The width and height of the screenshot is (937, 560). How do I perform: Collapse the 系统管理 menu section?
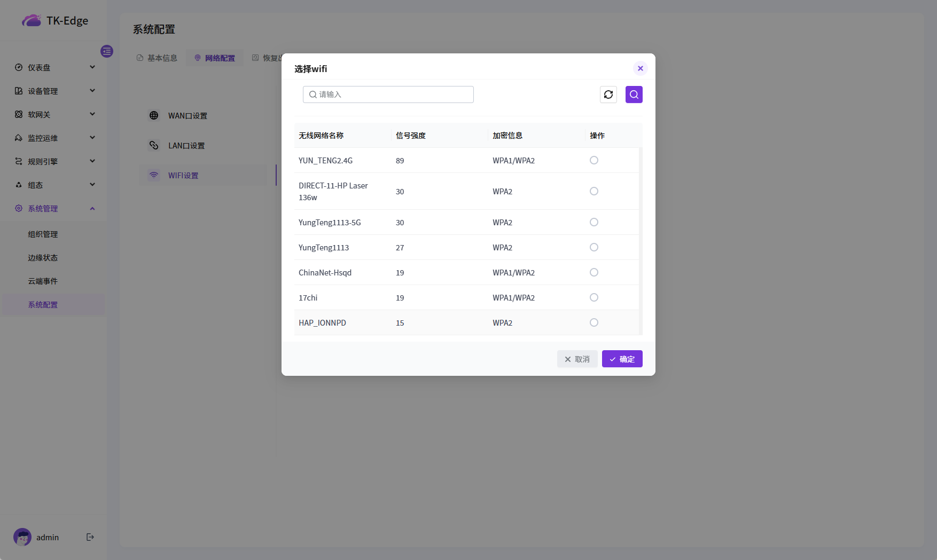[92, 209]
